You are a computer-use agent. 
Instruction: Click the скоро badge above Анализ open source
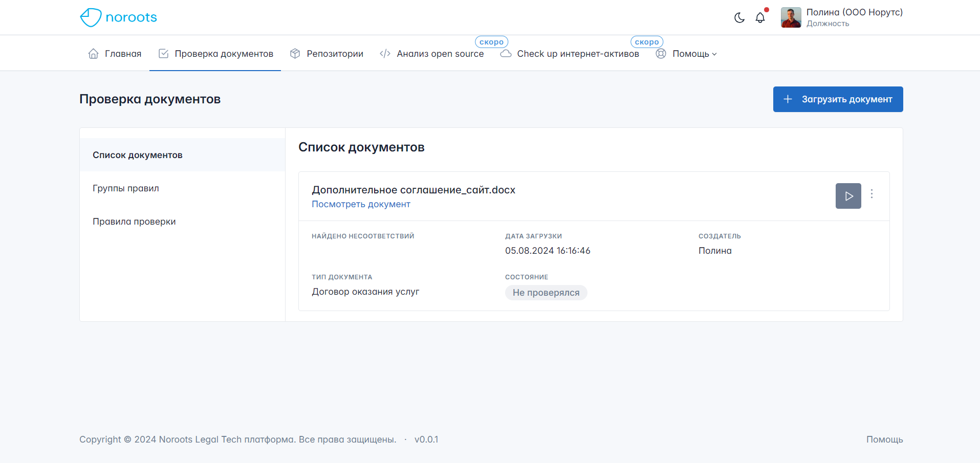[491, 41]
